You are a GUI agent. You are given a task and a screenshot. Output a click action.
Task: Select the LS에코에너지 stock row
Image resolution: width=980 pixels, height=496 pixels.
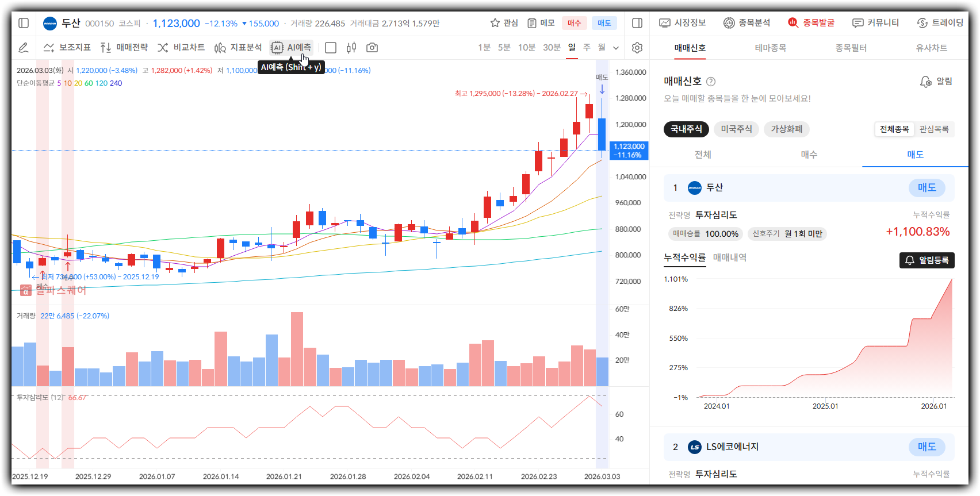click(732, 447)
